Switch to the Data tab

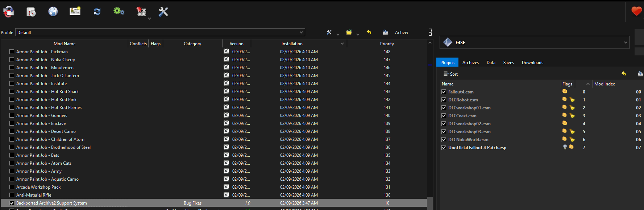pyautogui.click(x=491, y=62)
